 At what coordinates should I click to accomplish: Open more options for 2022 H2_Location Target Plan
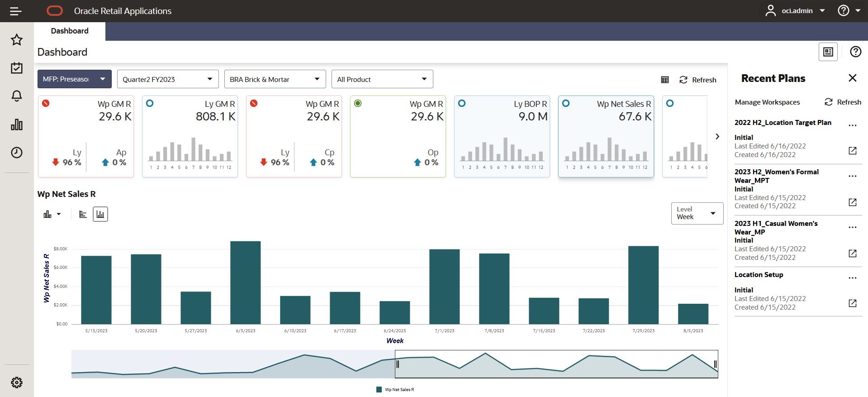853,125
